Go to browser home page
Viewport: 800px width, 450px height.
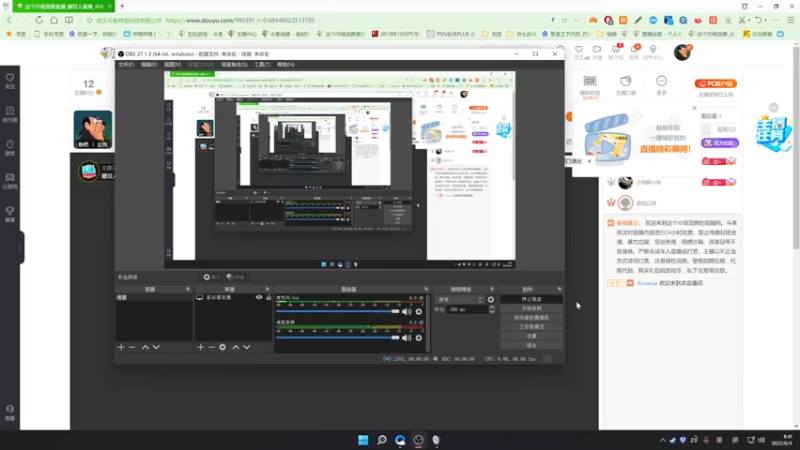[54, 20]
